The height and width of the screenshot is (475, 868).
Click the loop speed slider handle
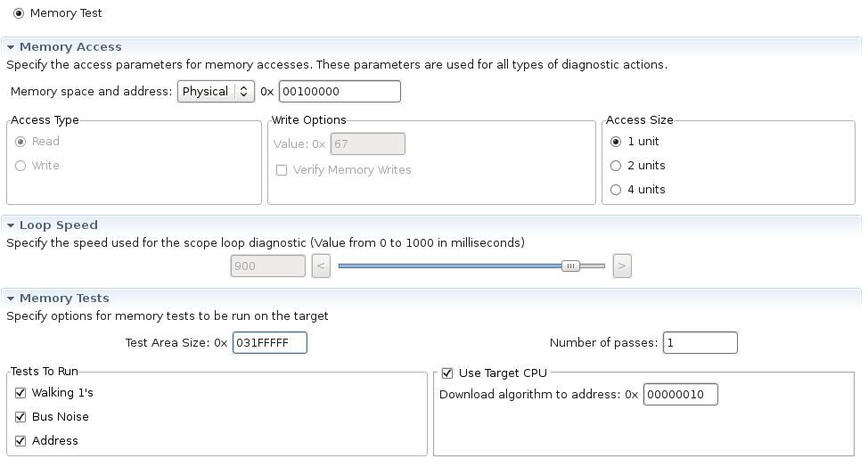pyautogui.click(x=570, y=266)
